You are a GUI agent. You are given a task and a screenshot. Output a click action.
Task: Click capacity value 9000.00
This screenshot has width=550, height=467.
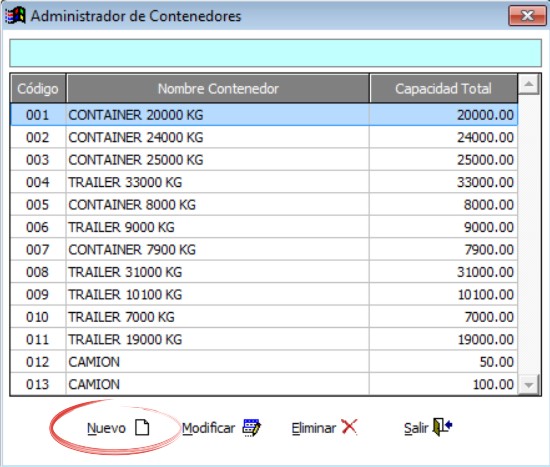(489, 227)
